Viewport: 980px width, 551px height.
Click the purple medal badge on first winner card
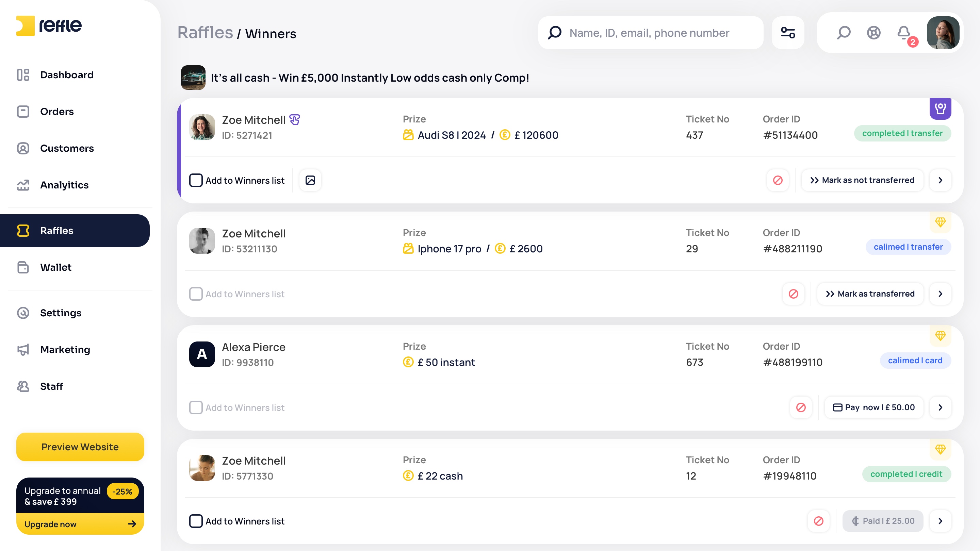point(941,109)
